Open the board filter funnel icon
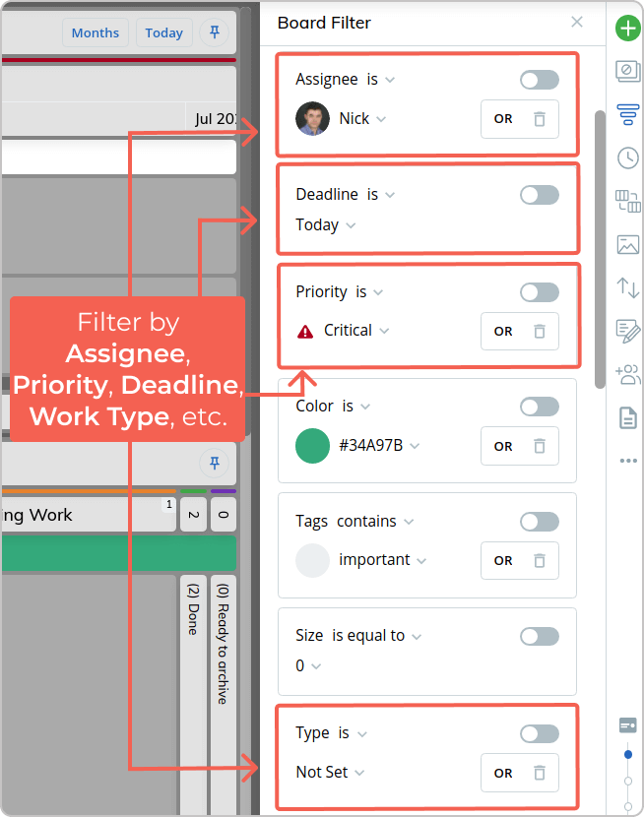Viewport: 644px width, 817px height. click(628, 114)
